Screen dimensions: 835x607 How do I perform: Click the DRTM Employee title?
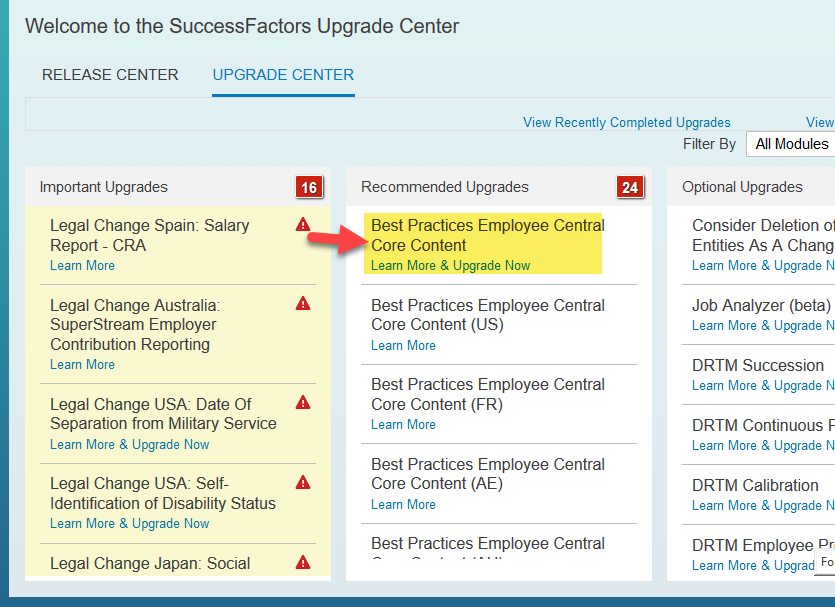click(x=763, y=545)
